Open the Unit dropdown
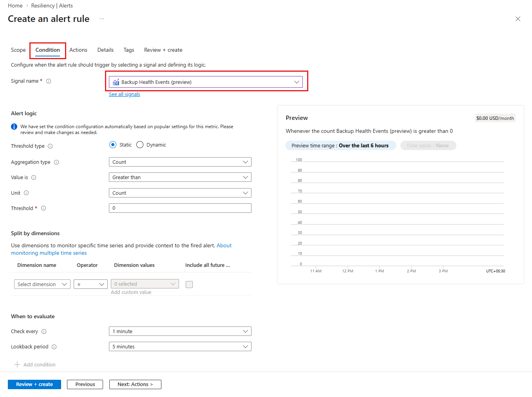The image size is (532, 397). click(x=180, y=193)
